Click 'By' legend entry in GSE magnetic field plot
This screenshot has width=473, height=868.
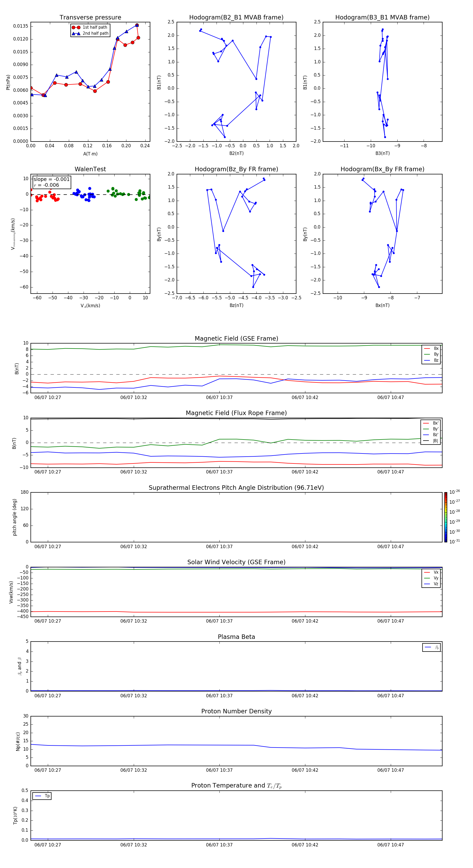coord(431,355)
